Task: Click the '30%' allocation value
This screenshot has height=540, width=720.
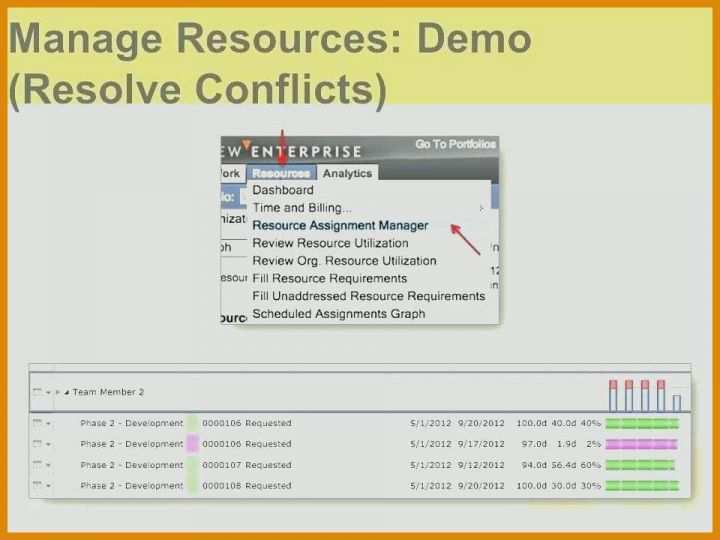Action: pos(591,485)
